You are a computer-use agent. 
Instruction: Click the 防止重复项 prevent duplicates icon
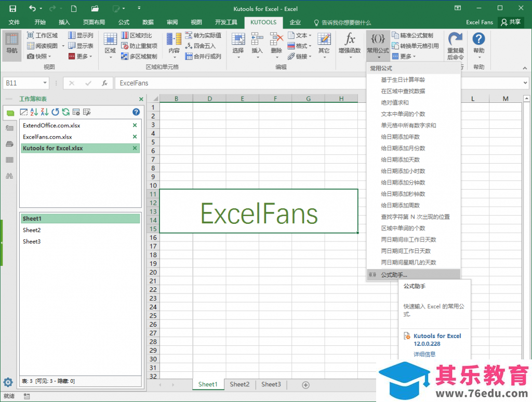tap(125, 46)
